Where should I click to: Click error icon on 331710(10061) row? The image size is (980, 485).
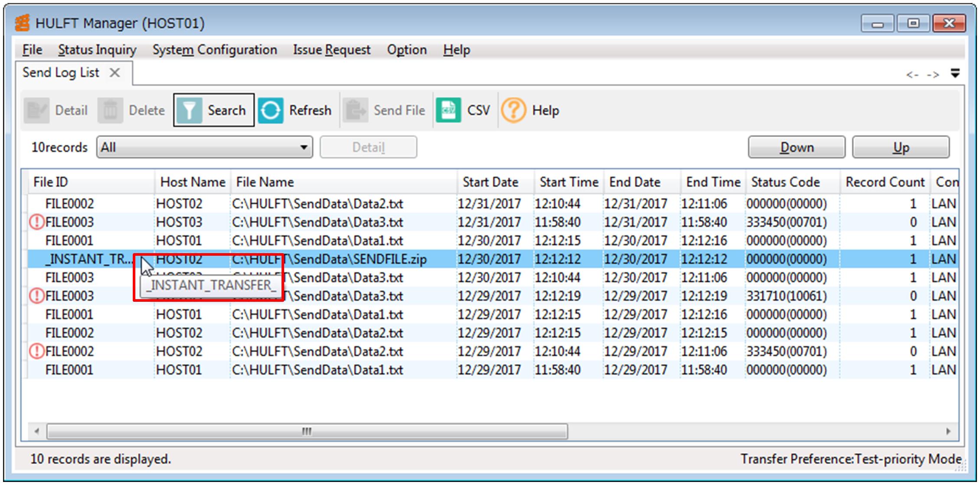(36, 296)
